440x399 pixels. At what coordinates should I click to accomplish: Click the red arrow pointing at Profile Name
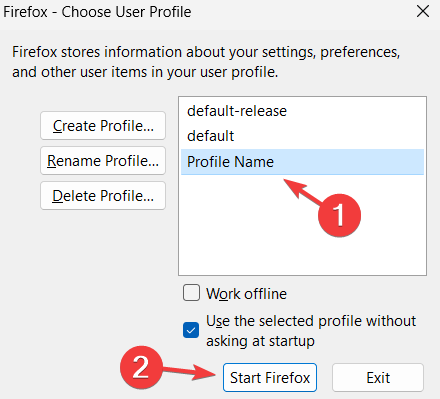coord(303,191)
